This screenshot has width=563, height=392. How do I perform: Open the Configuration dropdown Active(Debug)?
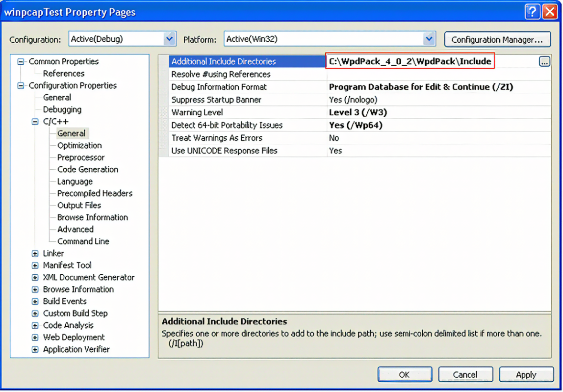[123, 39]
